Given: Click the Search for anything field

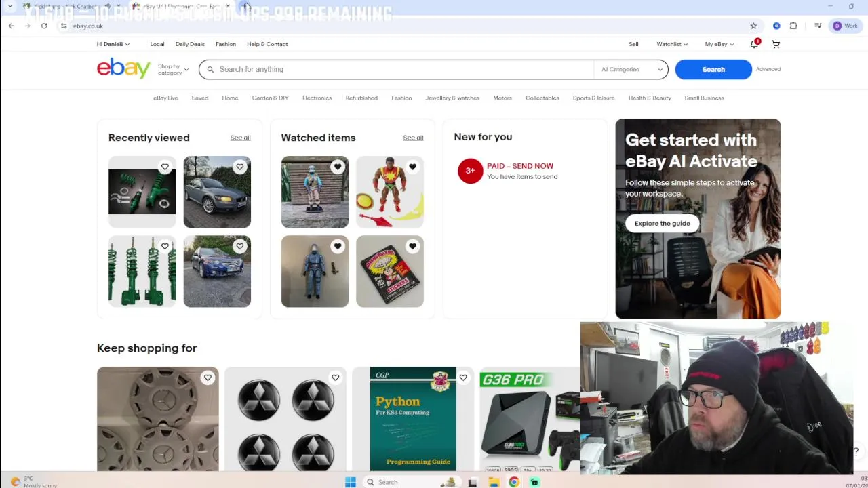Looking at the screenshot, I should pos(397,69).
